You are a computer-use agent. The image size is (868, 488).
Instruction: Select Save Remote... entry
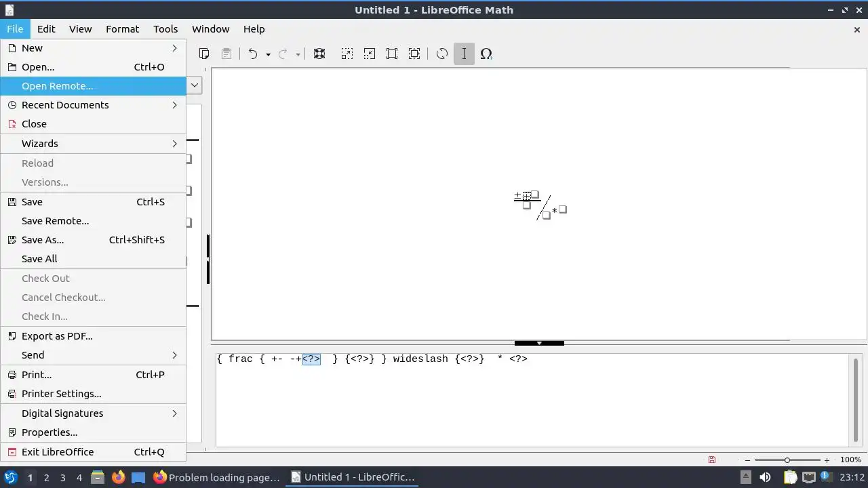click(93, 221)
